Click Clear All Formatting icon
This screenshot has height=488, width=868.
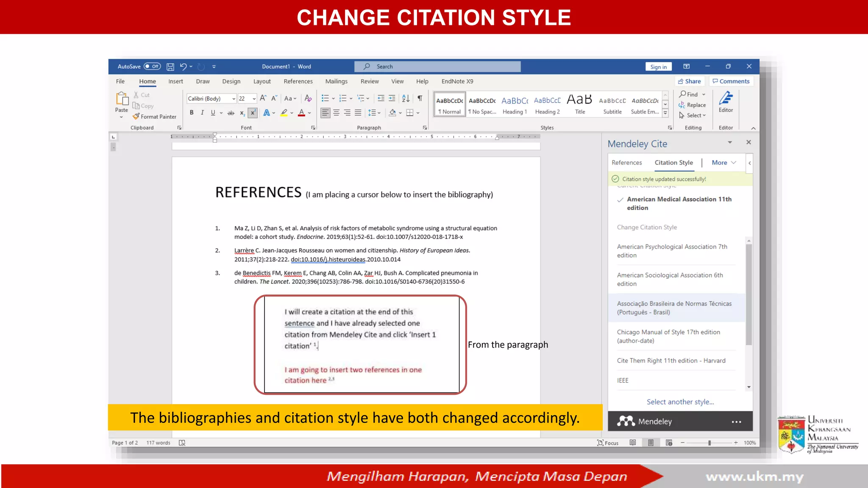pyautogui.click(x=308, y=98)
